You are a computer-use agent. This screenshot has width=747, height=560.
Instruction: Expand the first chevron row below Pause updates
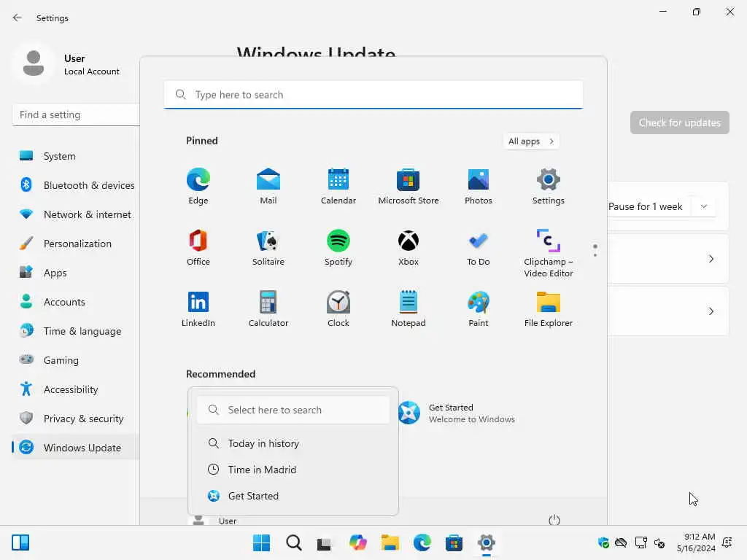pos(711,259)
